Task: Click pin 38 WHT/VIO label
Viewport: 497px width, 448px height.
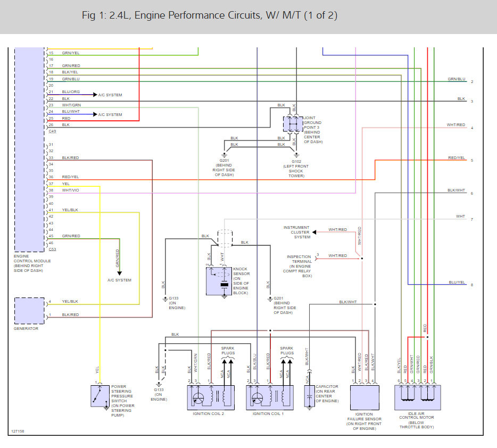Action: [70, 190]
